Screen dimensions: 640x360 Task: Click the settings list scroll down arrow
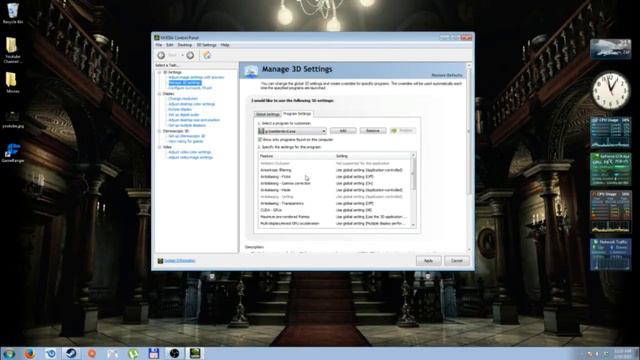click(x=413, y=224)
